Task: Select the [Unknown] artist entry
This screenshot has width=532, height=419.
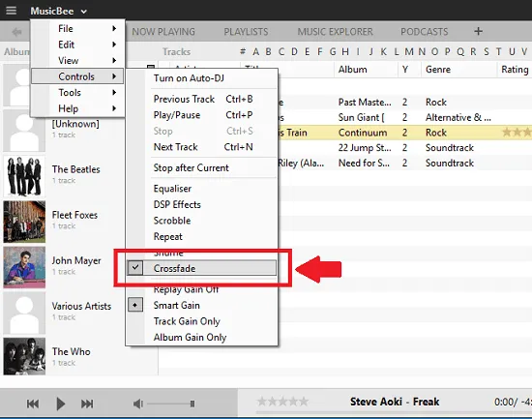Action: [75, 124]
